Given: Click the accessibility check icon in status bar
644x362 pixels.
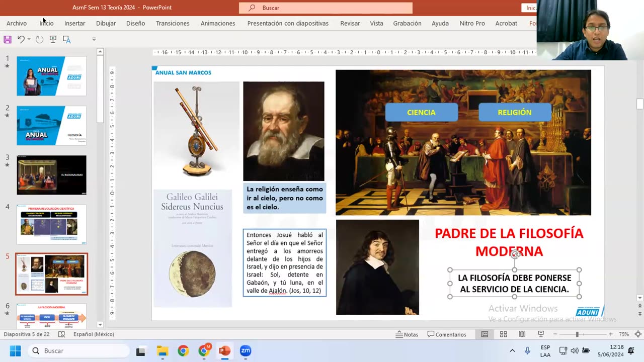Looking at the screenshot, I should [61, 334].
